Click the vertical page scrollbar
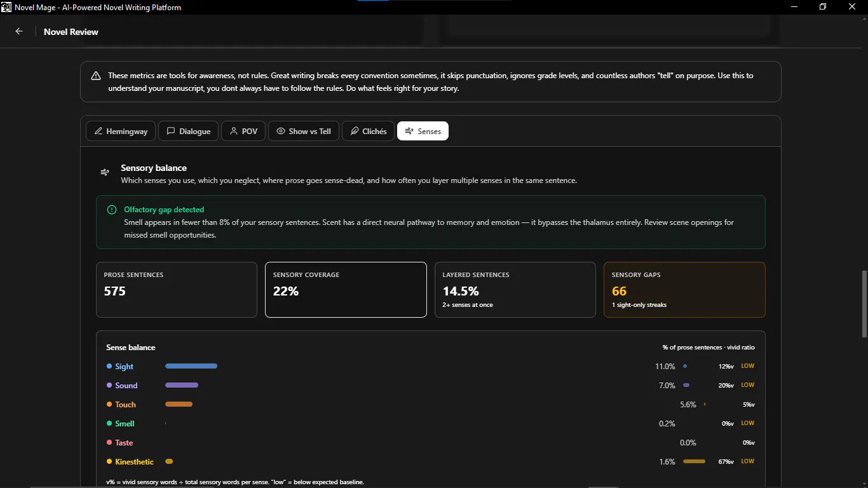The width and height of the screenshot is (868, 488). (x=864, y=304)
